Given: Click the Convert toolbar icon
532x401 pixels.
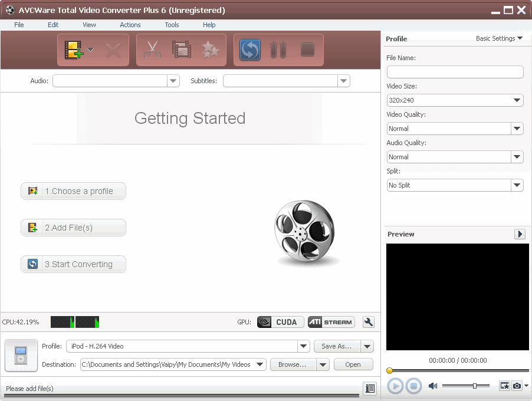Looking at the screenshot, I should pyautogui.click(x=249, y=50).
